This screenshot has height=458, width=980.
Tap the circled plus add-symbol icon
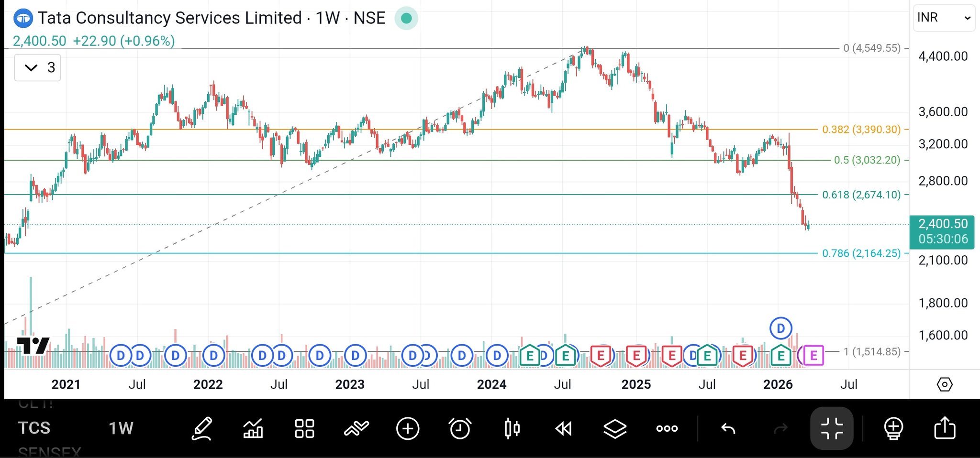click(x=408, y=428)
